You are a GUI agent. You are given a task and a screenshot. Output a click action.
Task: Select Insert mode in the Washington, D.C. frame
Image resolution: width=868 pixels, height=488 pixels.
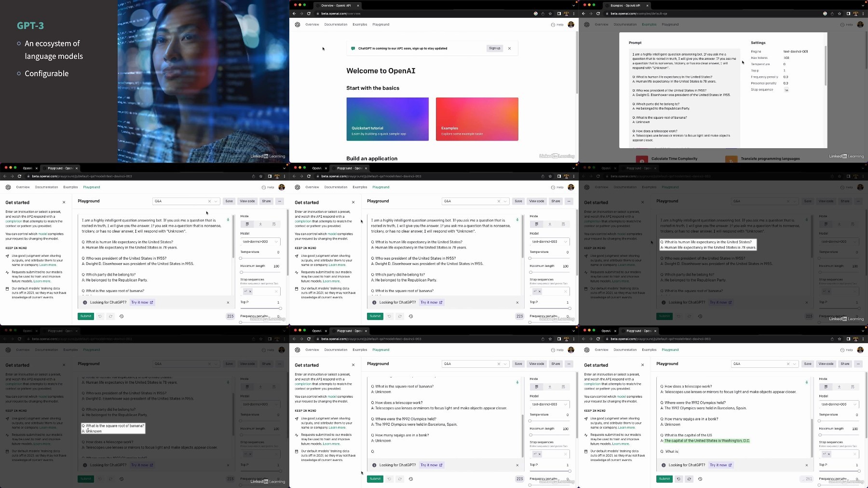[x=839, y=387]
